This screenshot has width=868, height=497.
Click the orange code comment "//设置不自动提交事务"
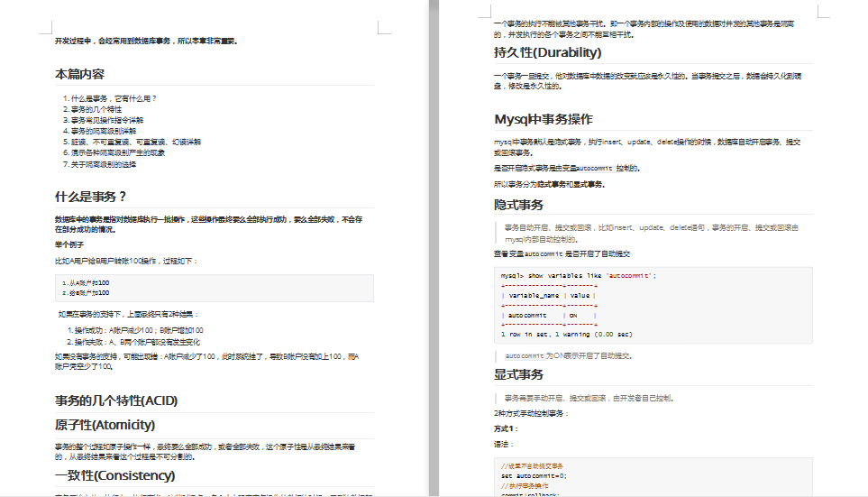click(532, 466)
